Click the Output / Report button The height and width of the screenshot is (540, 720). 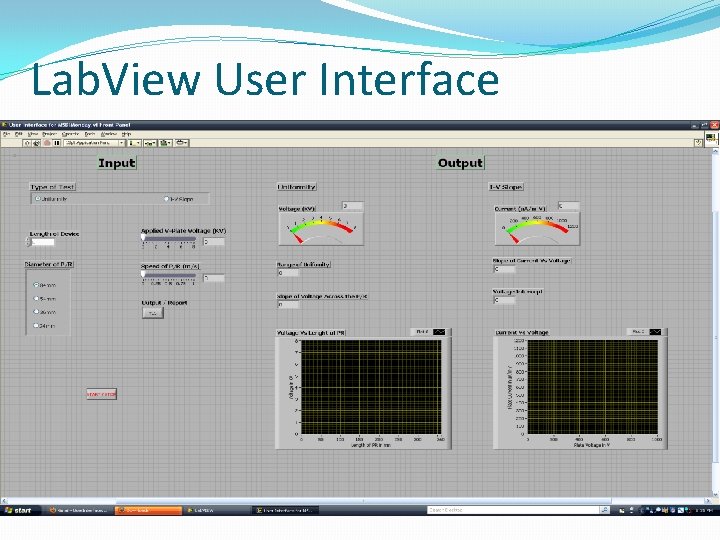[x=153, y=313]
